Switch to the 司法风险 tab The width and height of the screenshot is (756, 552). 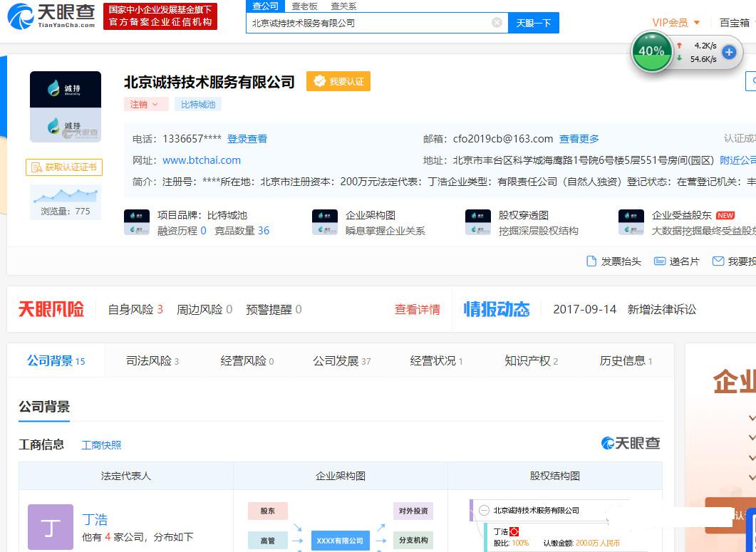pyautogui.click(x=152, y=361)
